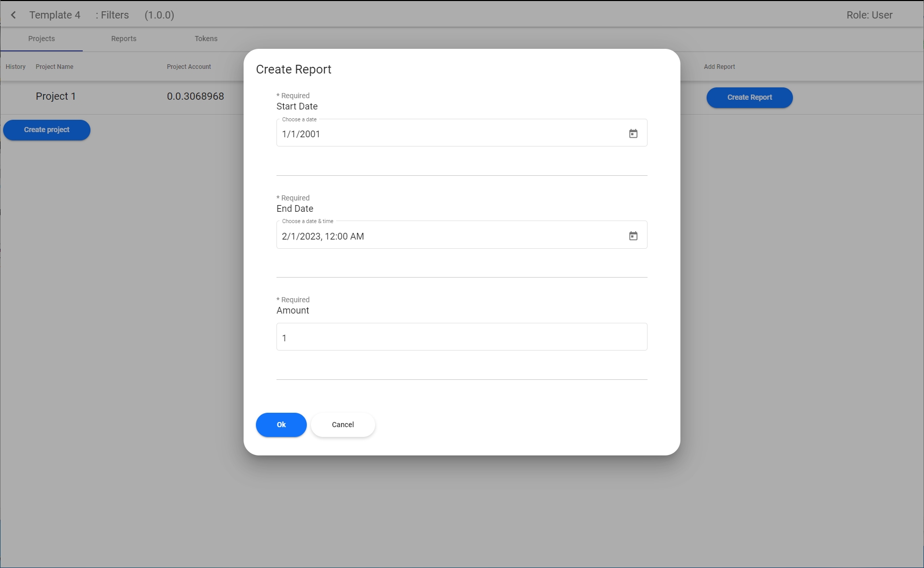Click the Project Name column header
The image size is (924, 568).
[54, 67]
